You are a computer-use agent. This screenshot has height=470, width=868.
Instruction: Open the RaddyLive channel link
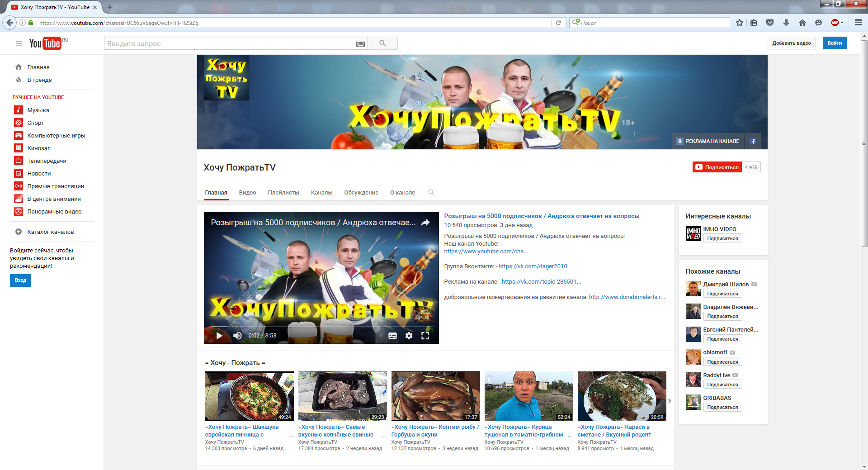717,375
